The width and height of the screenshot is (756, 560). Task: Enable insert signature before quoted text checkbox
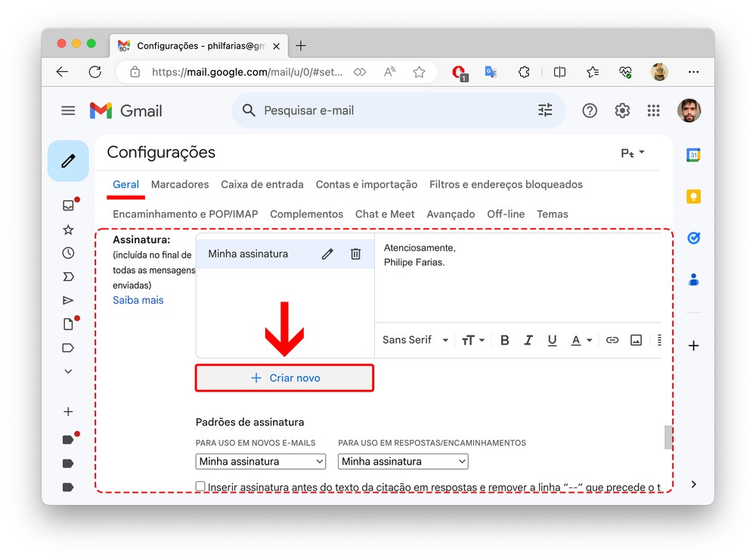pos(200,486)
